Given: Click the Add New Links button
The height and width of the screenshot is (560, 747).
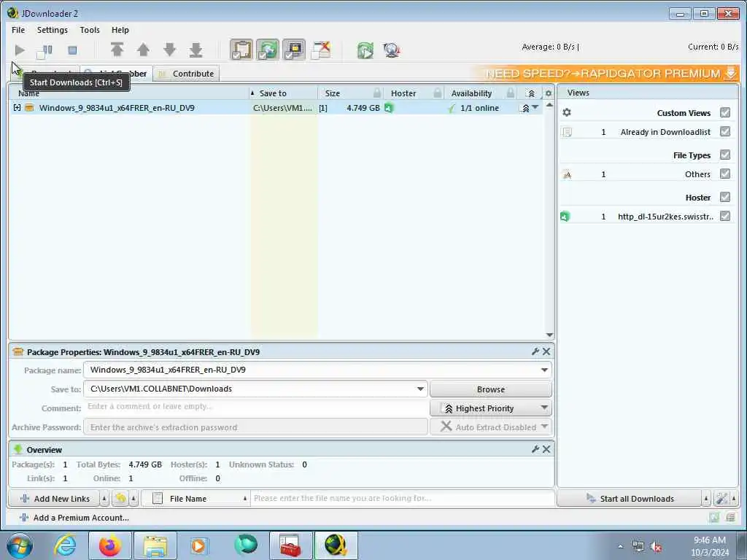Looking at the screenshot, I should 54,499.
